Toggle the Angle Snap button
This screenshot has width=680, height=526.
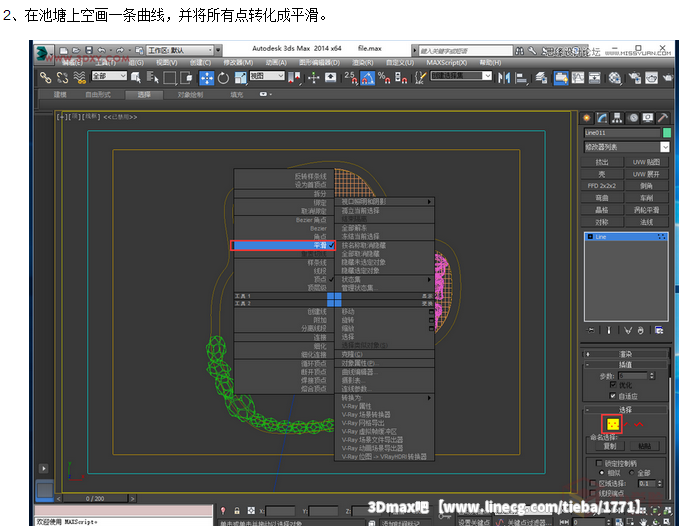(x=367, y=78)
